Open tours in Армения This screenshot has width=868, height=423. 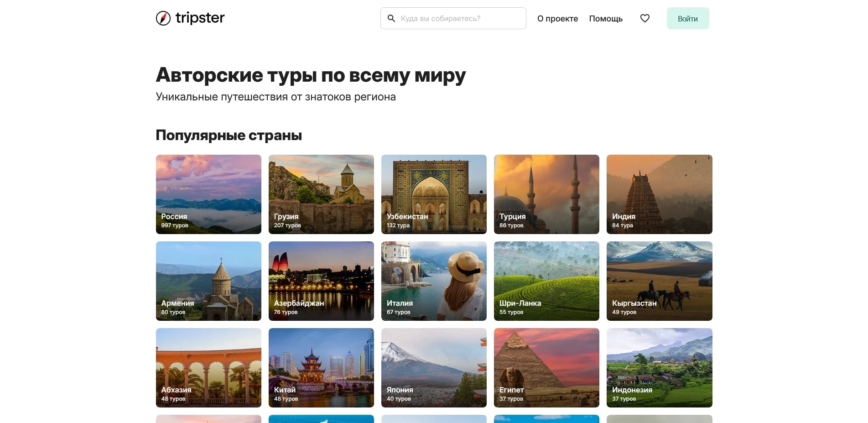(208, 281)
